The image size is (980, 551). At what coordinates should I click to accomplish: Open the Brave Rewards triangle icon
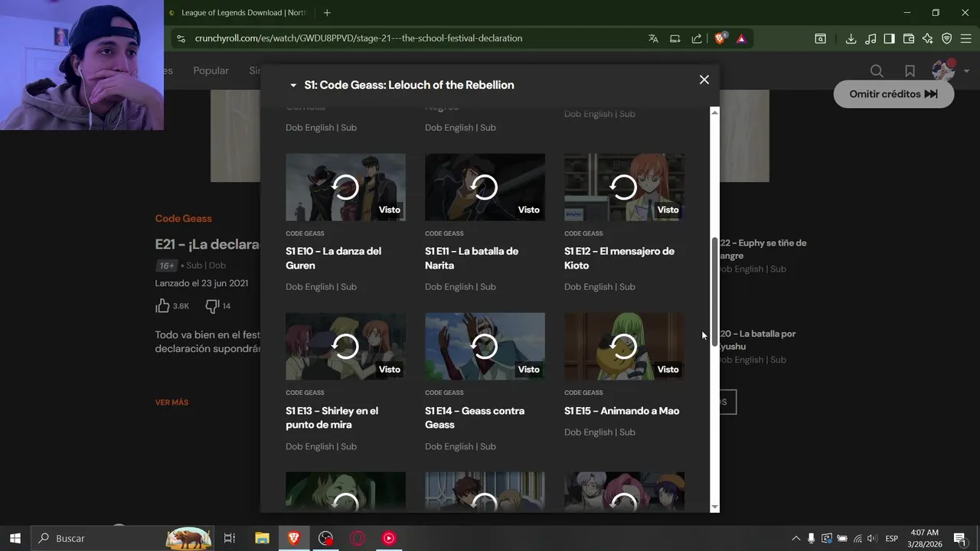click(x=741, y=38)
